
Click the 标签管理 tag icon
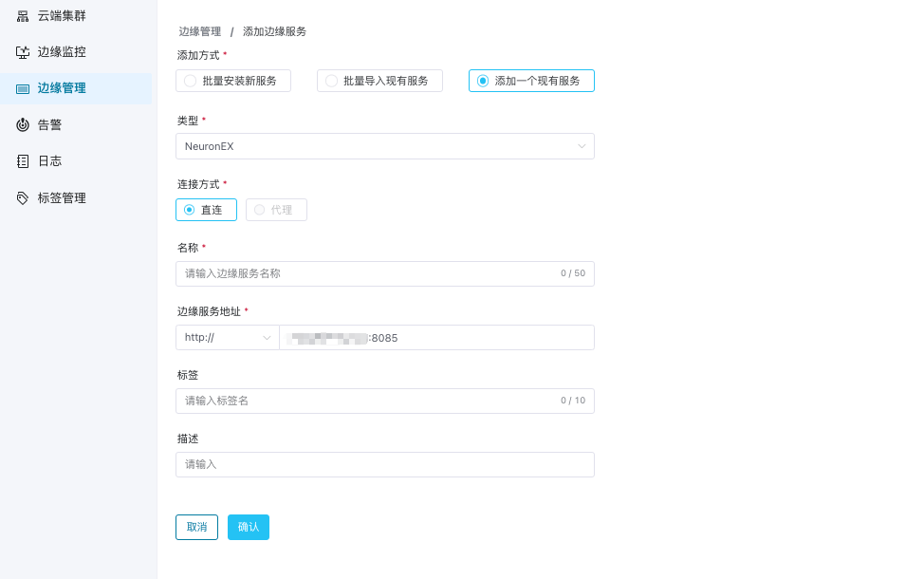[x=23, y=198]
